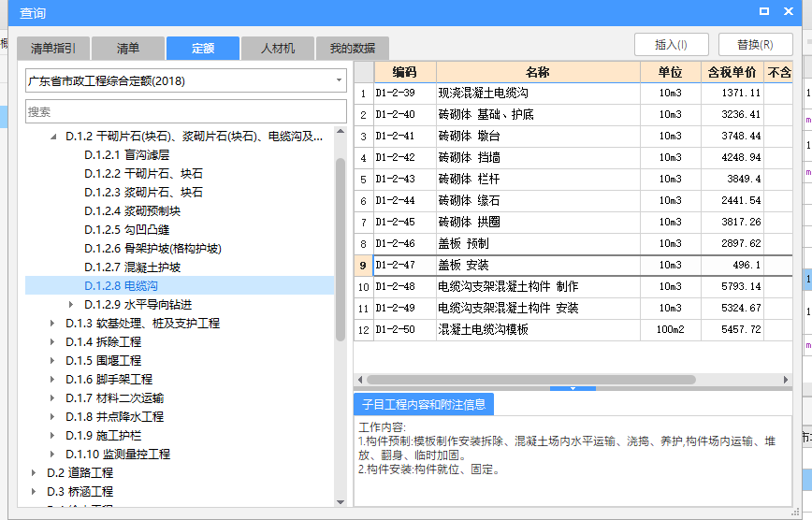Screen dimensions: 812x520
Task: Expand the D.1.9 施工护栏 node
Action: [52, 435]
